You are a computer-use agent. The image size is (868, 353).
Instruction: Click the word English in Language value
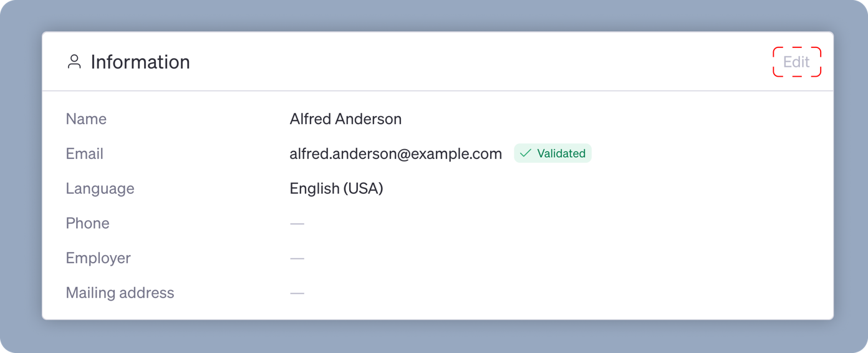click(x=314, y=189)
